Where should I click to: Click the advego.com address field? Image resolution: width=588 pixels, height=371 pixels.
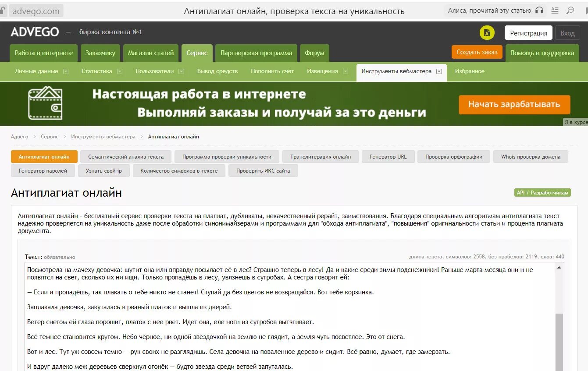coord(36,11)
